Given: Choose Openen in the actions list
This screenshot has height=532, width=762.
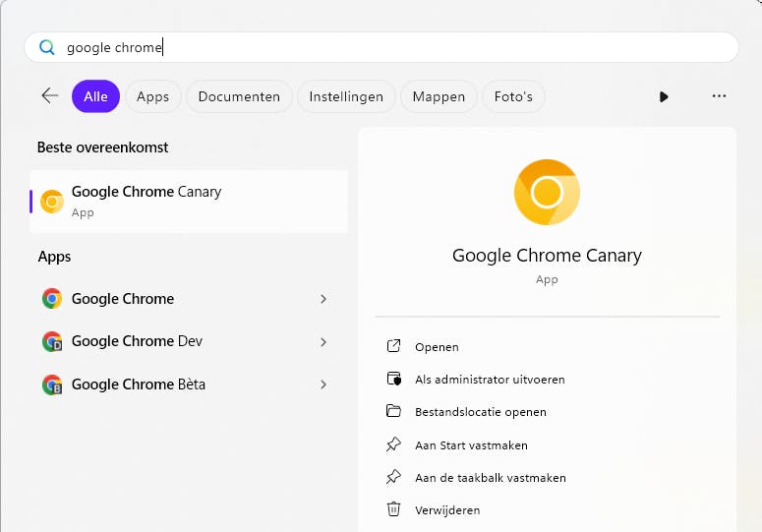Looking at the screenshot, I should (437, 347).
